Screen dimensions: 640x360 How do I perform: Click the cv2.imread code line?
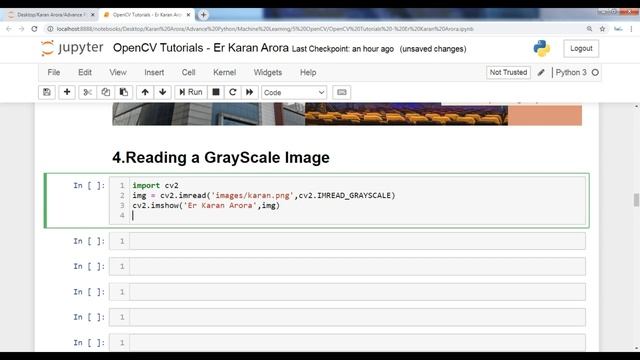click(264, 196)
